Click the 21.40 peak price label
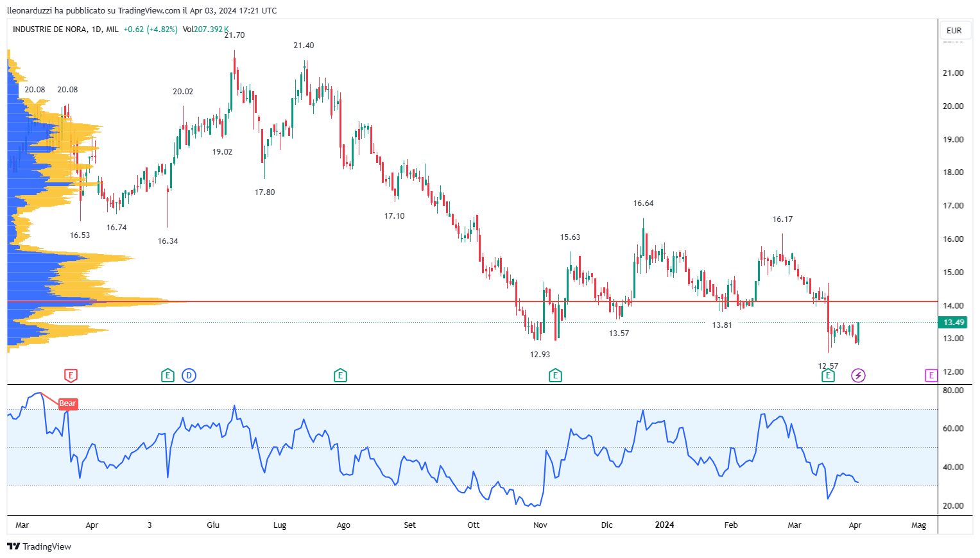Viewport: 980px width, 558px height. pyautogui.click(x=304, y=46)
